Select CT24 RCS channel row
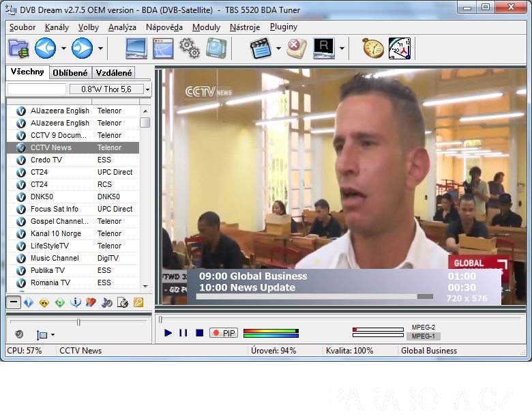Image resolution: width=532 pixels, height=419 pixels. click(x=73, y=184)
